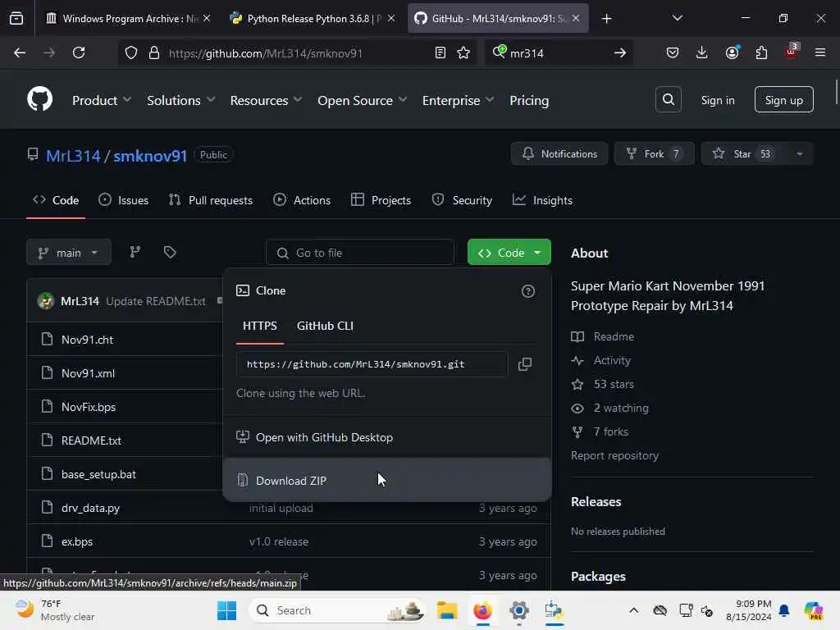Open MrL314 owner profile link
The width and height of the screenshot is (840, 630).
pyautogui.click(x=73, y=156)
